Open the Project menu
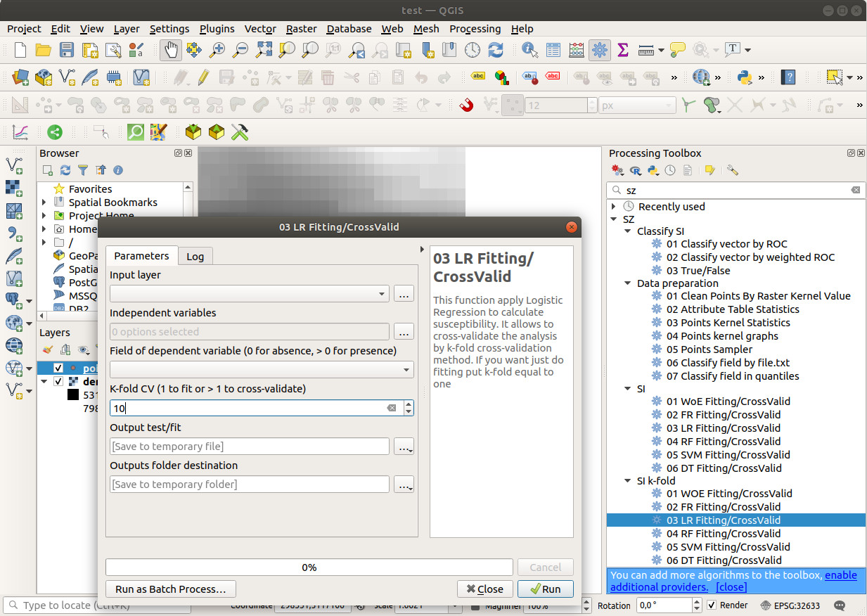The height and width of the screenshot is (616, 867). coord(24,29)
